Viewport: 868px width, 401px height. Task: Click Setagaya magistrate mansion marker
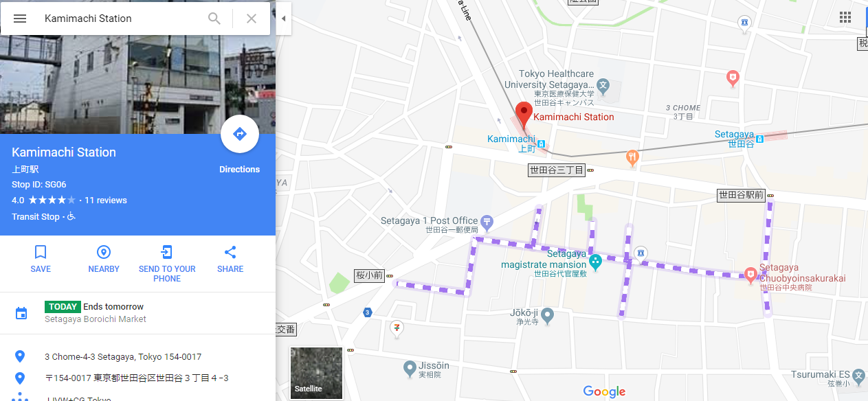(x=595, y=262)
